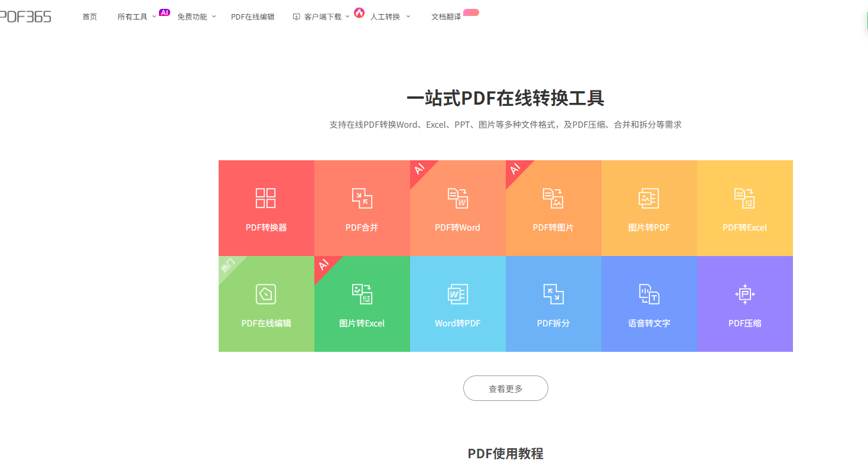Open the PDF合并 merge tool icon
868x476 pixels.
(362, 198)
